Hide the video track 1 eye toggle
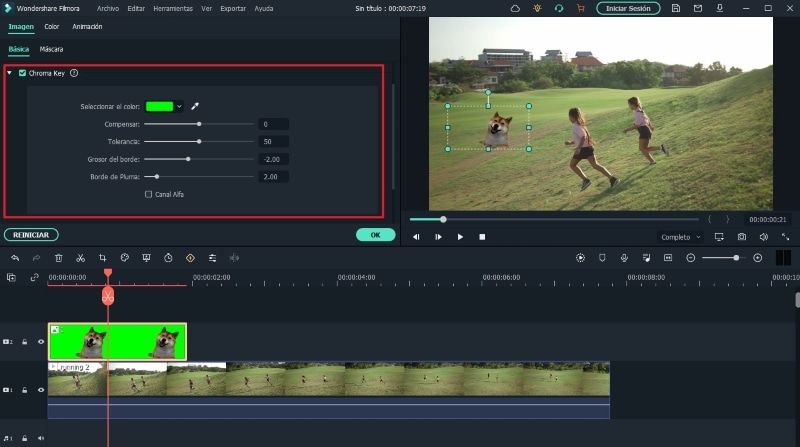This screenshot has height=447, width=800. click(x=41, y=390)
